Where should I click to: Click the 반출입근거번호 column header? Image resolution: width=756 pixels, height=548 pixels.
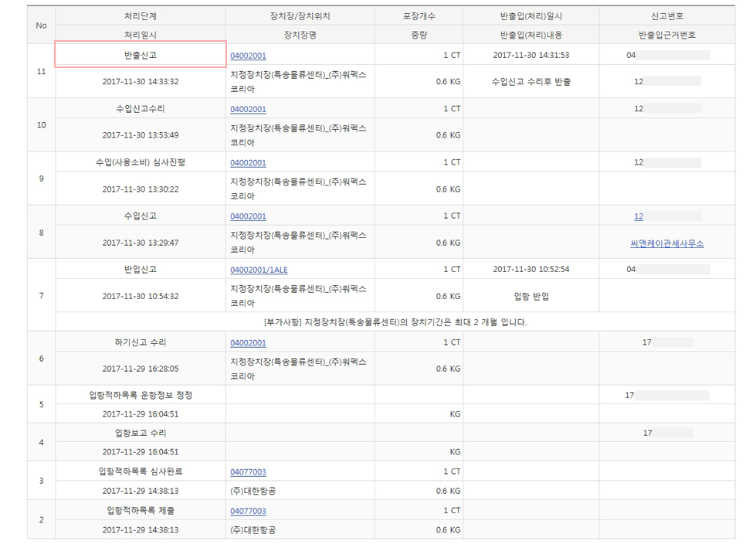coord(666,35)
